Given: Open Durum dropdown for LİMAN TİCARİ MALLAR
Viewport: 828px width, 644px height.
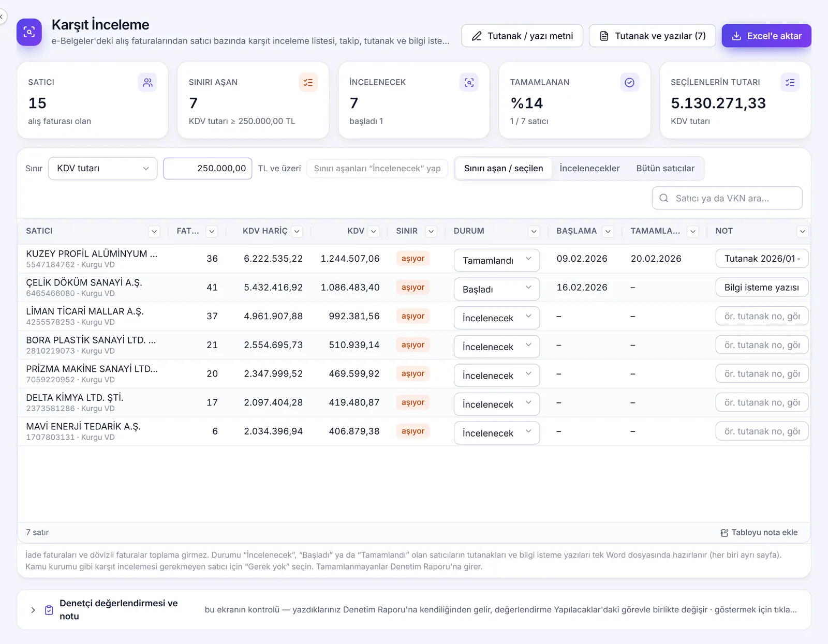Looking at the screenshot, I should (x=497, y=318).
